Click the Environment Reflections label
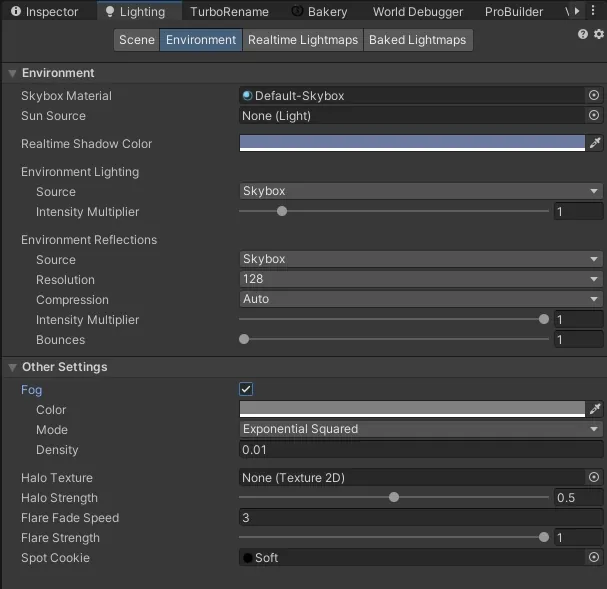Image resolution: width=607 pixels, height=589 pixels. (x=89, y=240)
